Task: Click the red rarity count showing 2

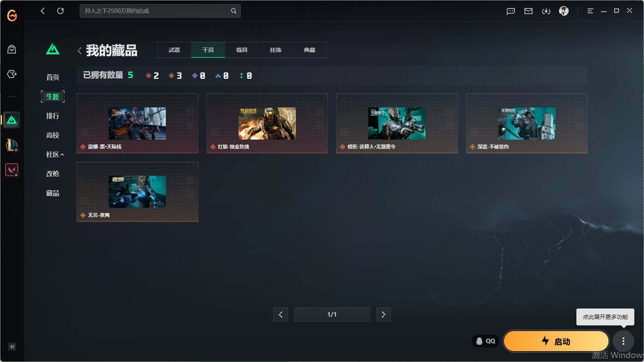Action: [153, 76]
